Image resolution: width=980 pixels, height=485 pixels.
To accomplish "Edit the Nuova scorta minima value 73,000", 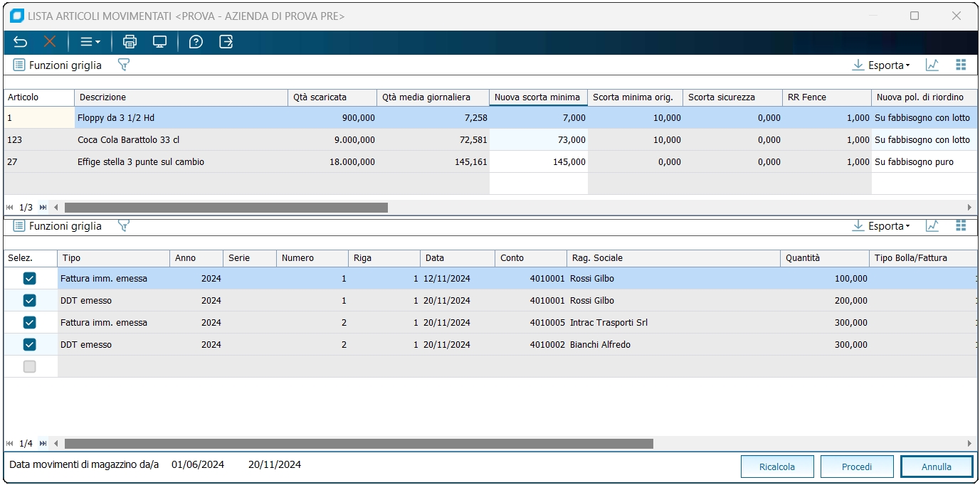I will click(539, 140).
